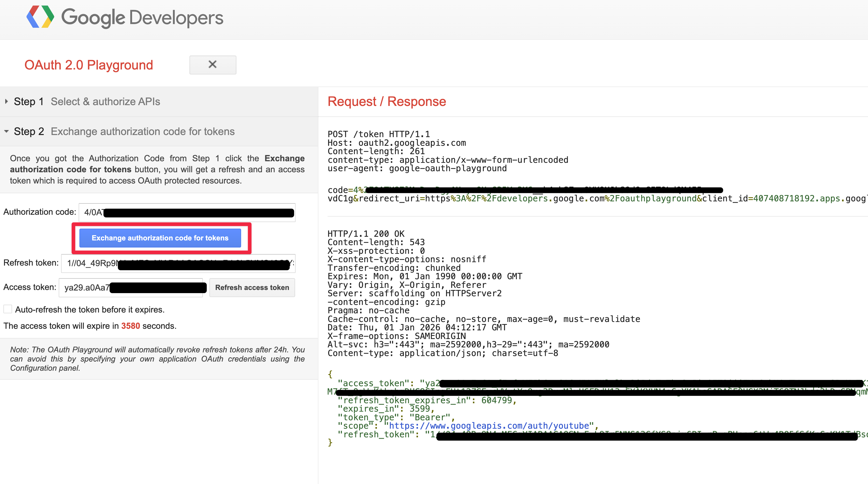Click the POST /token HTTP/1.1 request line
Viewport: 868px width, 484px height.
click(x=378, y=134)
